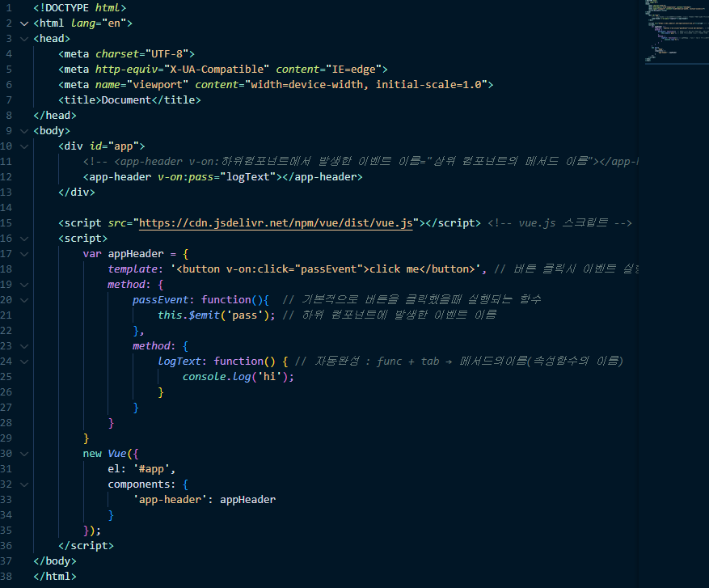Click the el: '#app' property
The image size is (709, 588).
pos(141,469)
